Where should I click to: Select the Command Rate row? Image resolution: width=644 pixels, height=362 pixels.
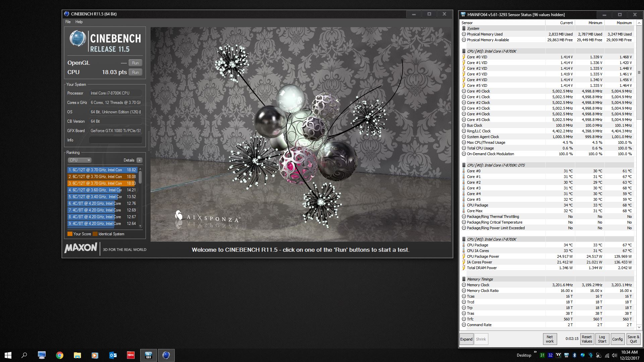point(547,325)
